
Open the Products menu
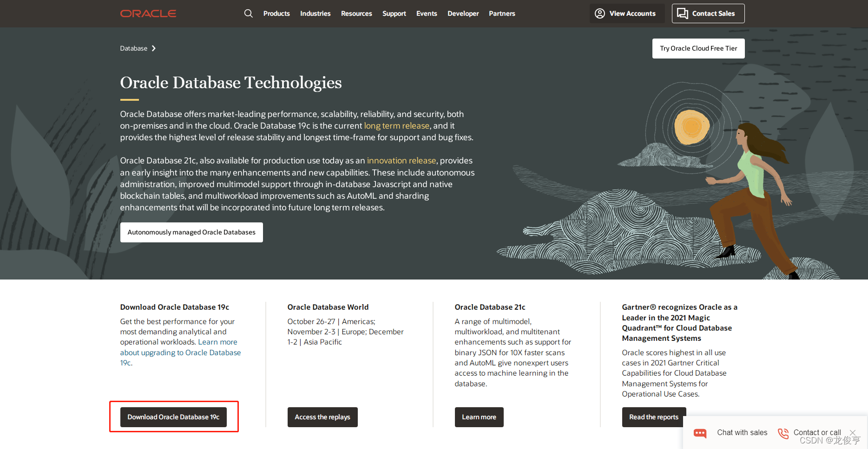[x=276, y=13]
